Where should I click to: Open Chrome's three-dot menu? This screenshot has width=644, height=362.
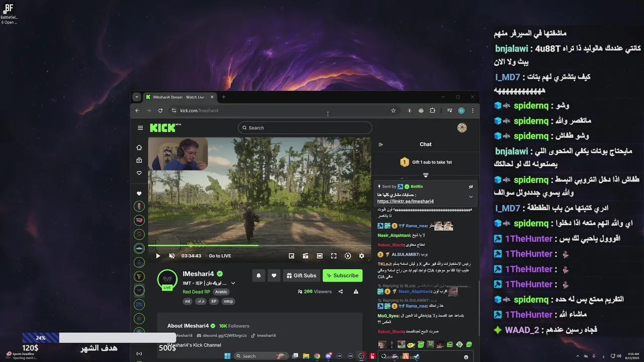472,111
